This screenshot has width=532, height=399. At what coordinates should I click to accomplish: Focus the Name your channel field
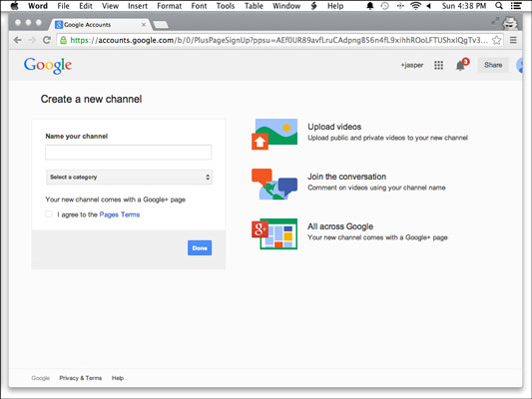(128, 153)
